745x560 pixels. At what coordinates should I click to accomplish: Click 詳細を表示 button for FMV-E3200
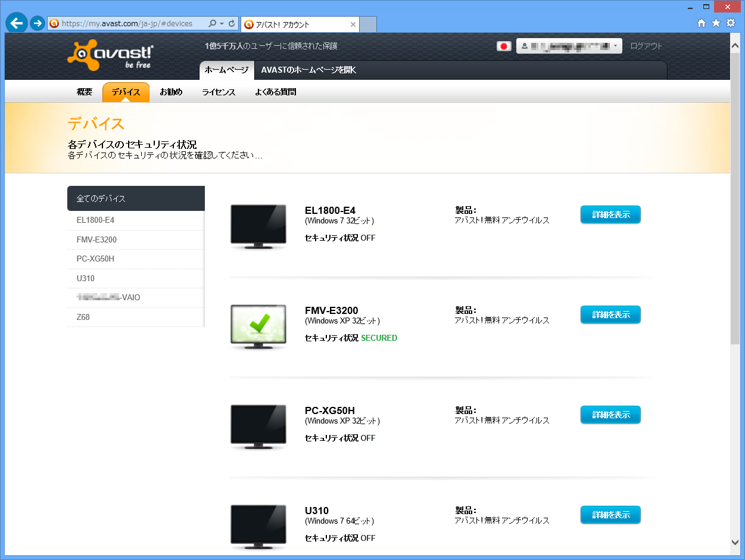610,315
